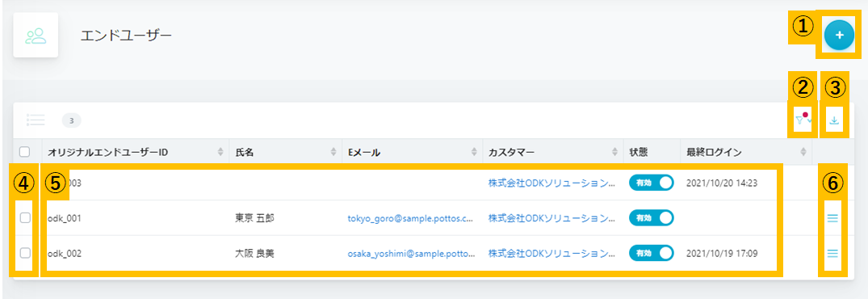Tick the checkbox for row odk_002
The height and width of the screenshot is (299, 868).
25,253
